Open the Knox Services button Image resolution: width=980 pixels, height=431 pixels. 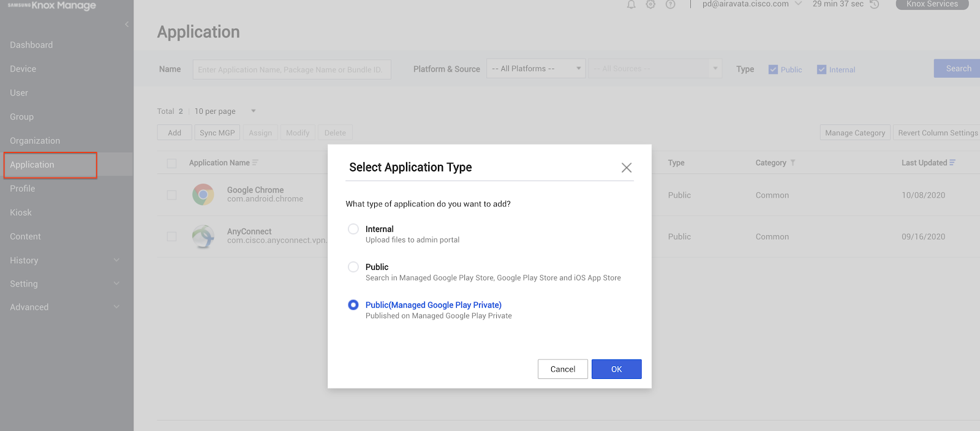point(932,4)
